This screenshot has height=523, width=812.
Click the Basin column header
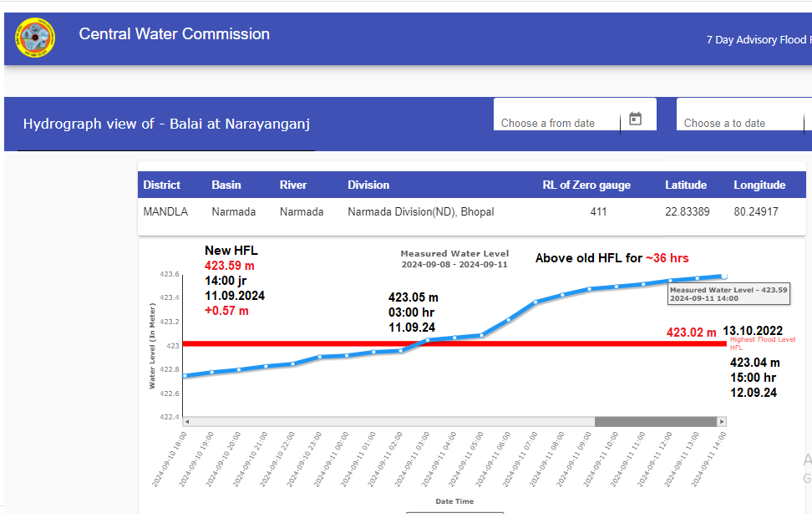click(x=226, y=185)
